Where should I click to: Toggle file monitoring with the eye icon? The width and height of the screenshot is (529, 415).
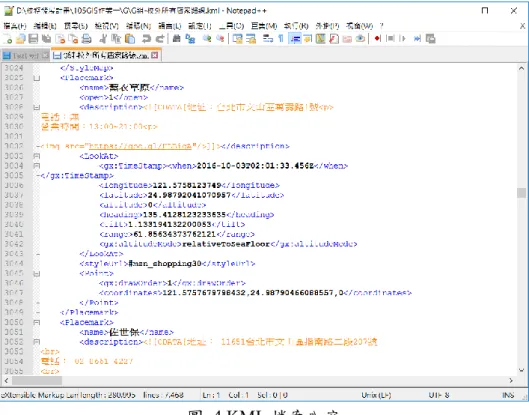[x=360, y=39]
